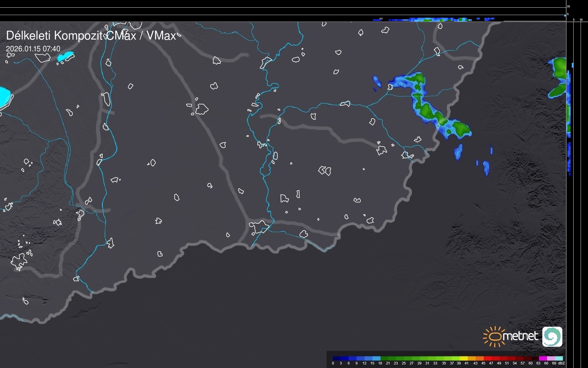588x368 pixels.
Task: Click the Délkeleti Kompozit CMax / VMax title
Action: (x=91, y=36)
